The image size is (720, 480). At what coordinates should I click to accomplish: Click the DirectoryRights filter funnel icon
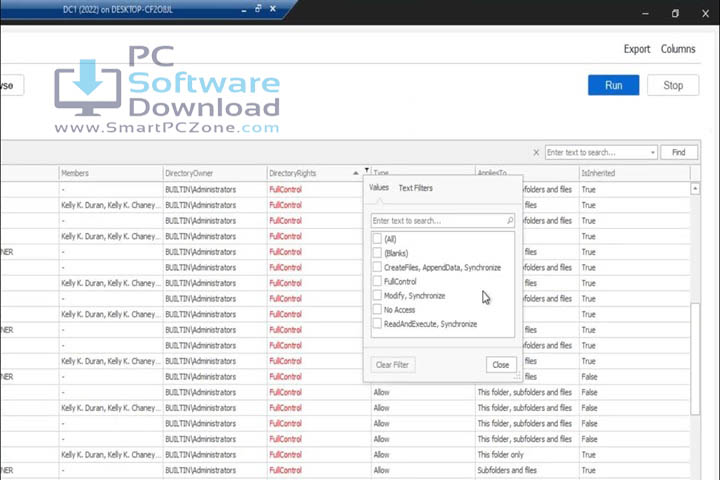[x=366, y=170]
